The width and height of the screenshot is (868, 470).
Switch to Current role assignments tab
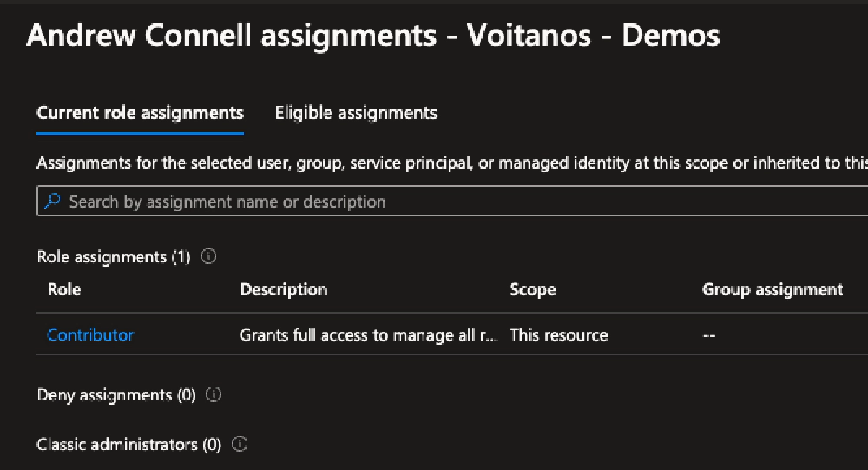click(140, 113)
